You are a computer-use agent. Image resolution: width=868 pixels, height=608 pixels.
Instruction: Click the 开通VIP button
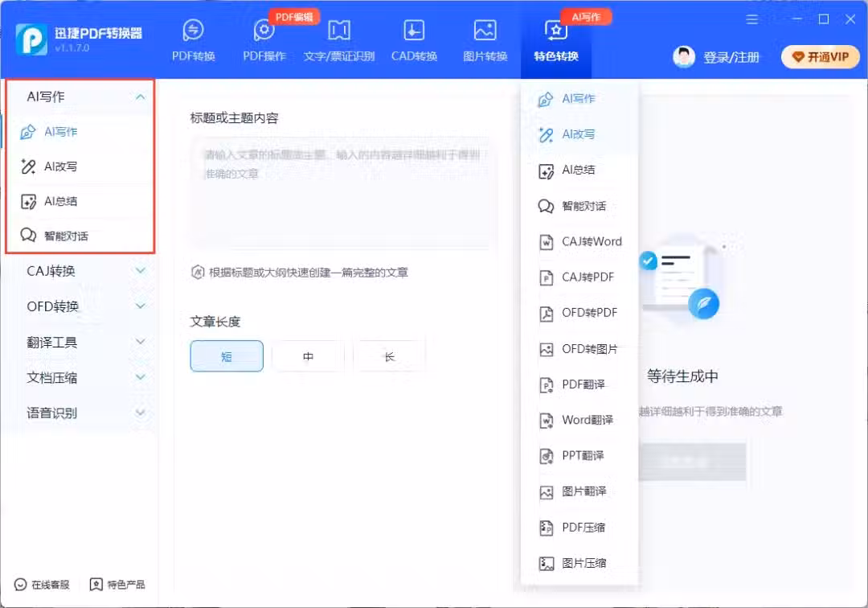821,57
